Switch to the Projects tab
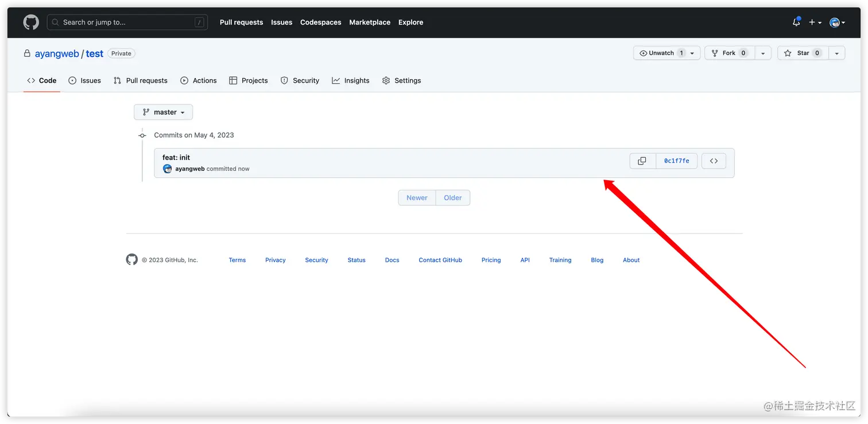This screenshot has width=868, height=424. (x=249, y=80)
